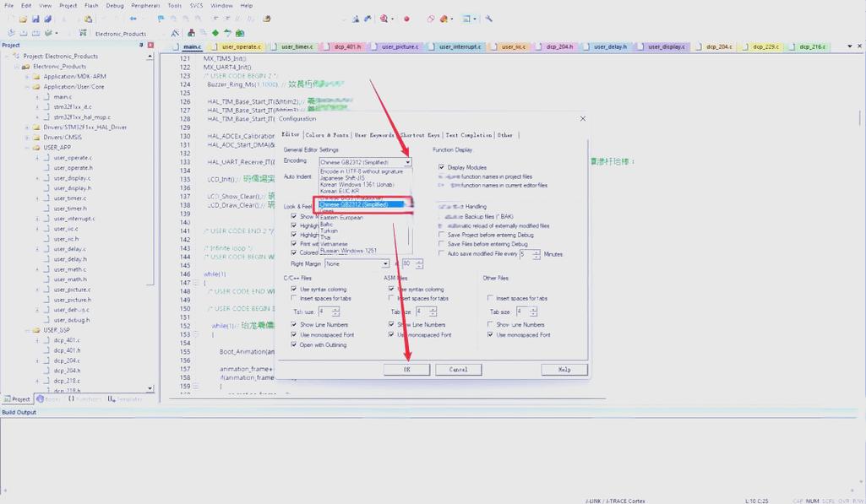
Task: Open the Encoding dropdown arrow
Action: tap(407, 162)
